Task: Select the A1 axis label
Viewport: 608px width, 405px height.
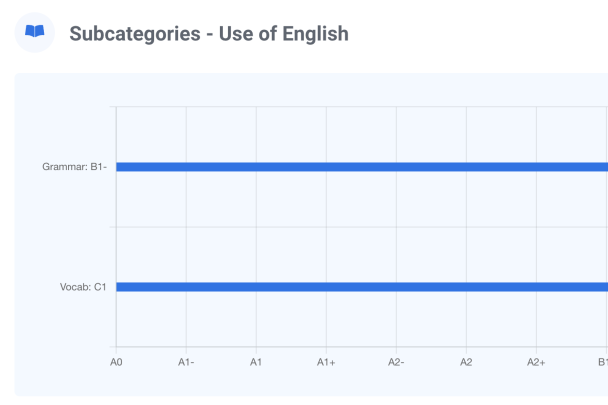Action: click(x=256, y=362)
